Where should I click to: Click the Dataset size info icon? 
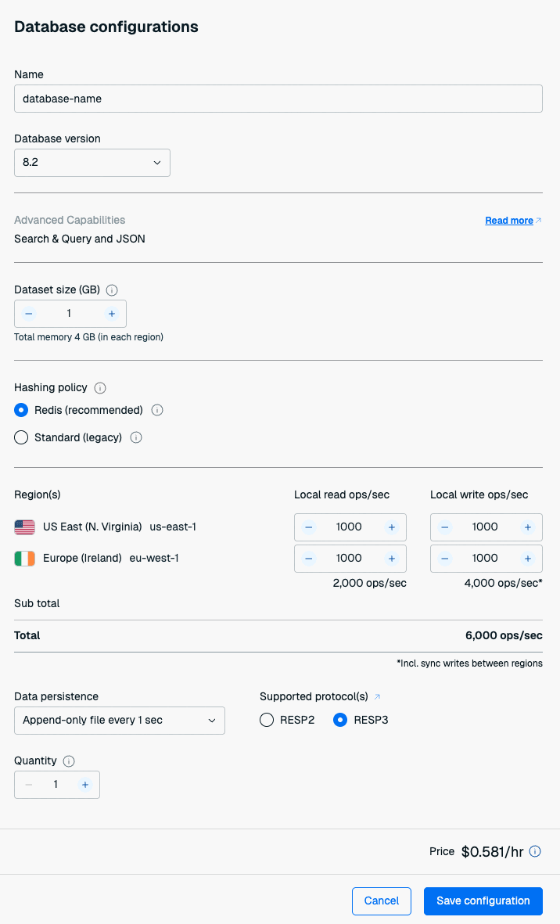tap(111, 290)
